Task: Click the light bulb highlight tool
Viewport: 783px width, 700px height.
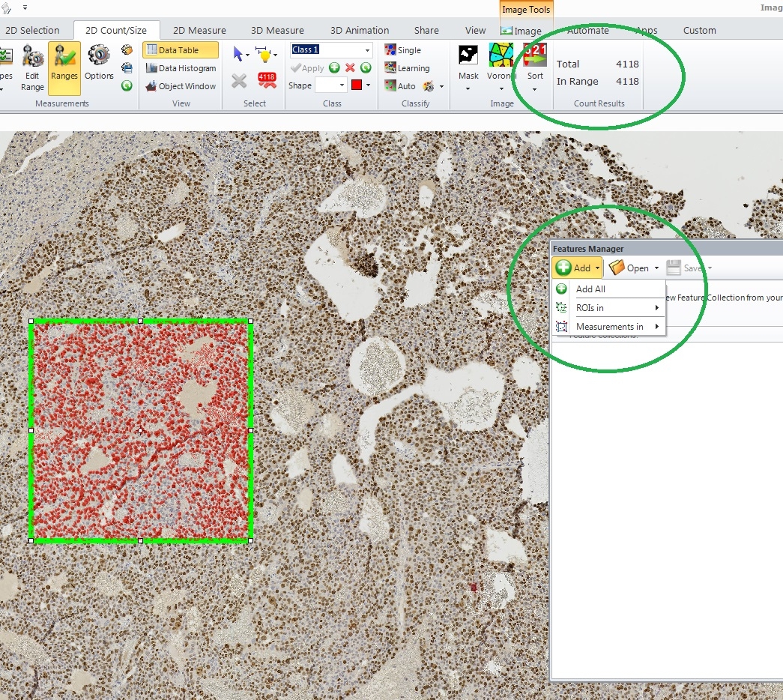Action: [x=264, y=54]
